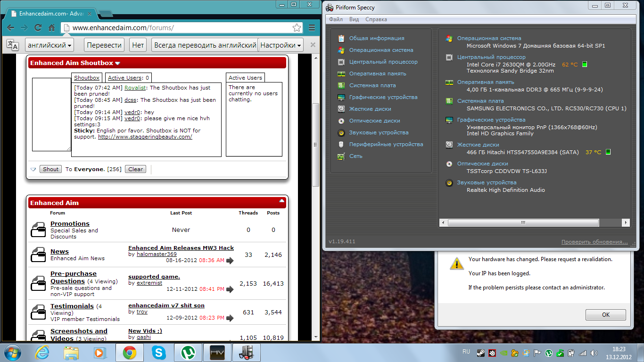Launch Internet Explorer from taskbar
Viewport: 644px width, 362px height.
[x=43, y=352]
